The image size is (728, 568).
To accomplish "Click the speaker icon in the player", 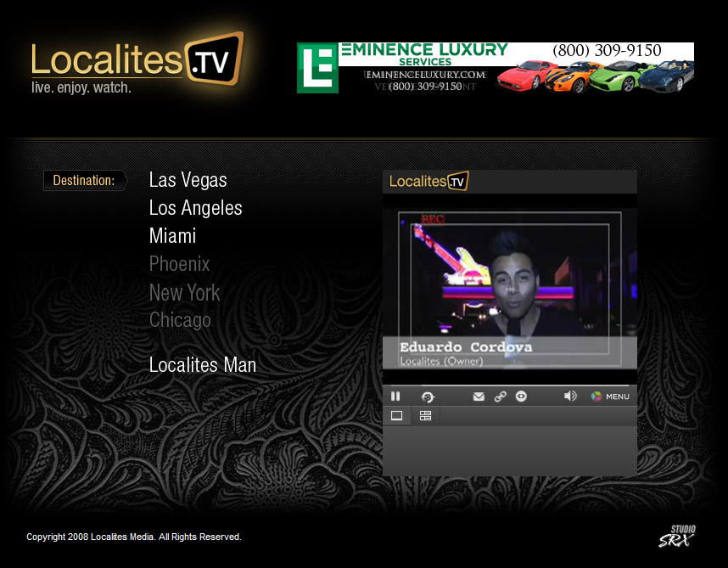I will [x=569, y=396].
